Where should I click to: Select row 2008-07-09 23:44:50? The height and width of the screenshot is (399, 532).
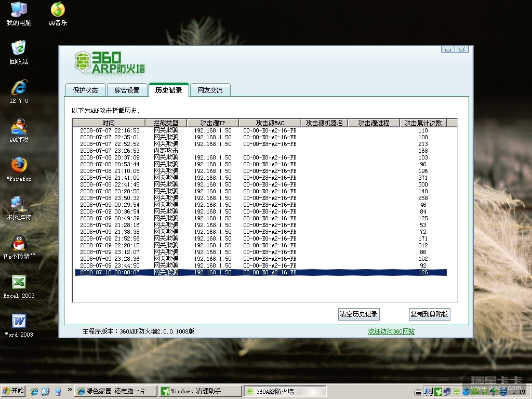261,265
